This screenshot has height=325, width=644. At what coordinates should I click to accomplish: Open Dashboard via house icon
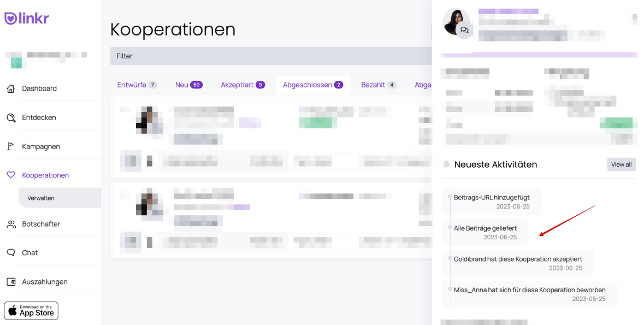point(11,88)
